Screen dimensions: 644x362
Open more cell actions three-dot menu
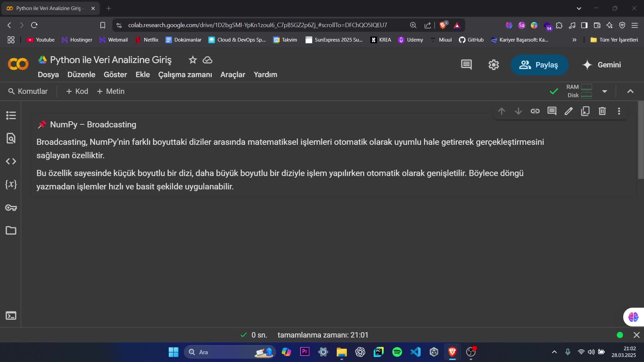click(x=619, y=111)
